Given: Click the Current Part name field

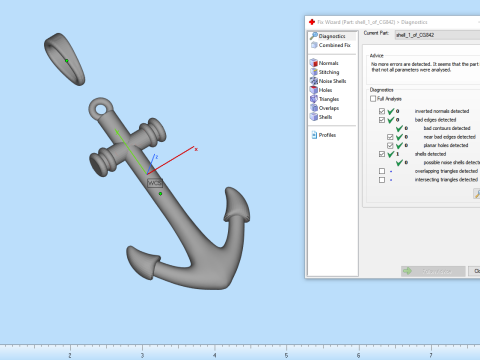Looking at the screenshot, I should [437, 35].
